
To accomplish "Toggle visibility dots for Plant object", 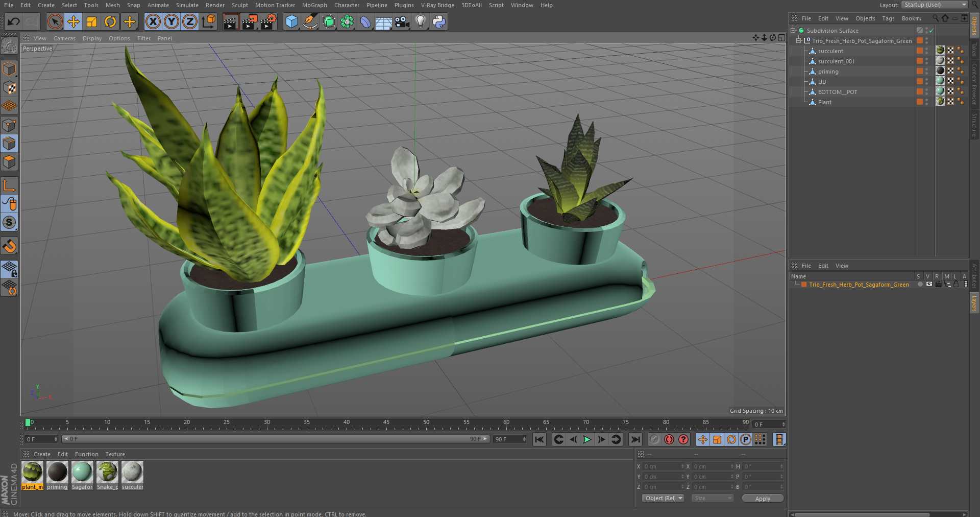I will (927, 102).
